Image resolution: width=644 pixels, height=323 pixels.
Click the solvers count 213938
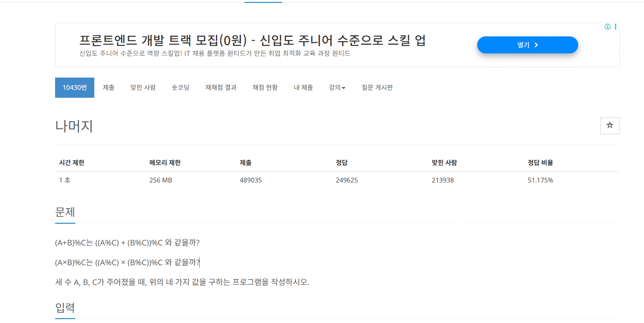(x=443, y=180)
